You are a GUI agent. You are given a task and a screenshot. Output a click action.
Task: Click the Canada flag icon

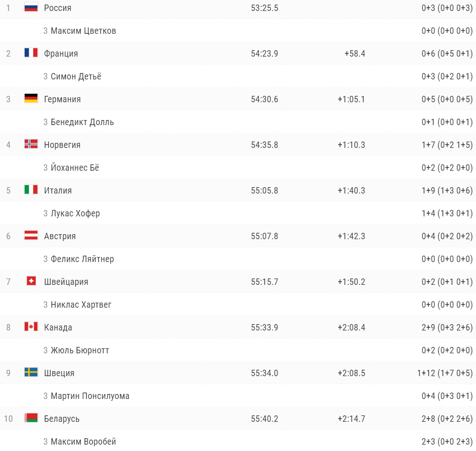[x=31, y=327]
